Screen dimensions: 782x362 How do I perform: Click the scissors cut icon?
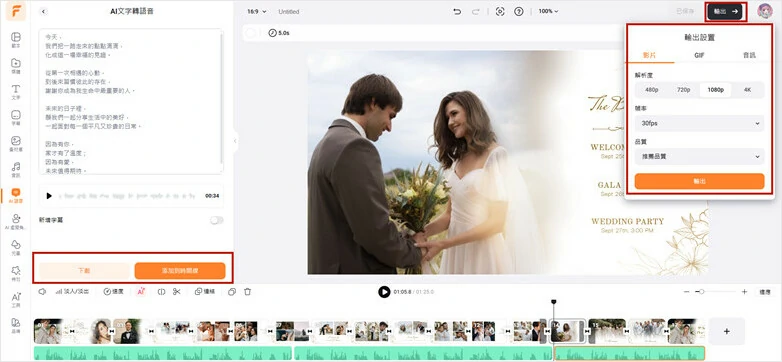177,291
